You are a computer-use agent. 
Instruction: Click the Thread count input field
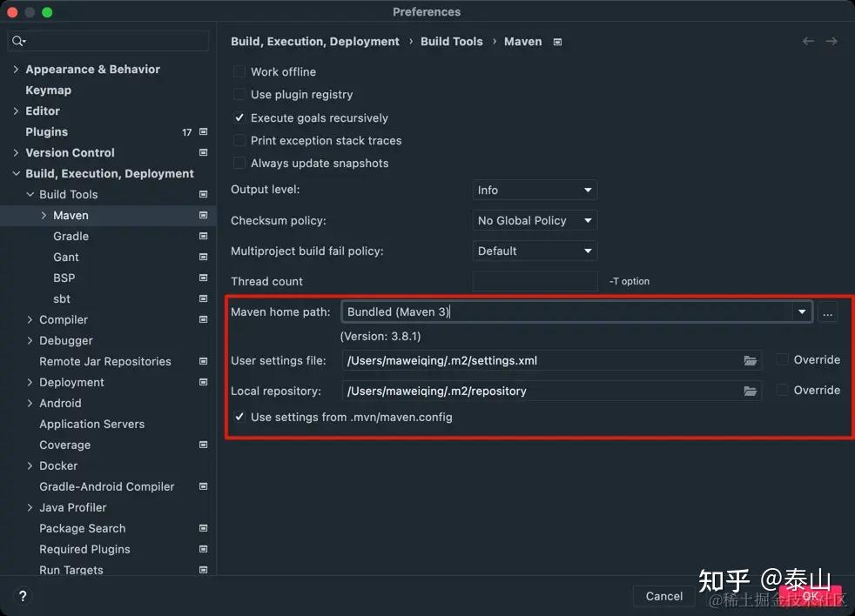[535, 280]
